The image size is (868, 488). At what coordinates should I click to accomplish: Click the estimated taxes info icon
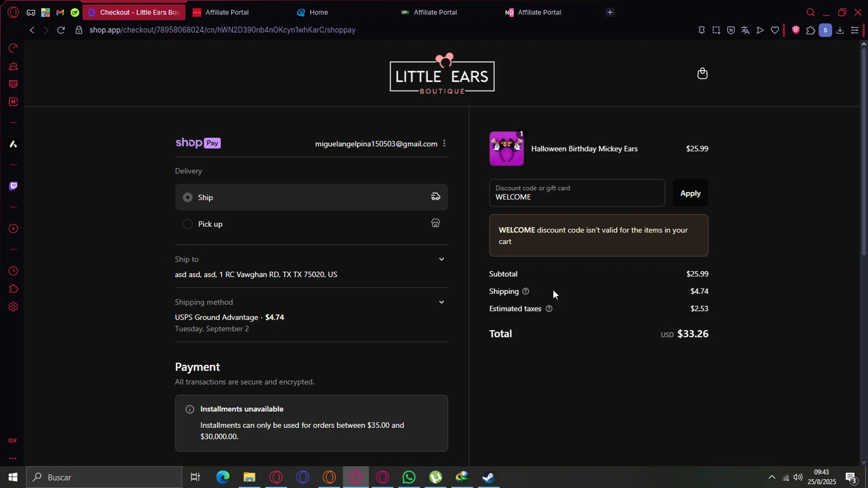coord(549,309)
